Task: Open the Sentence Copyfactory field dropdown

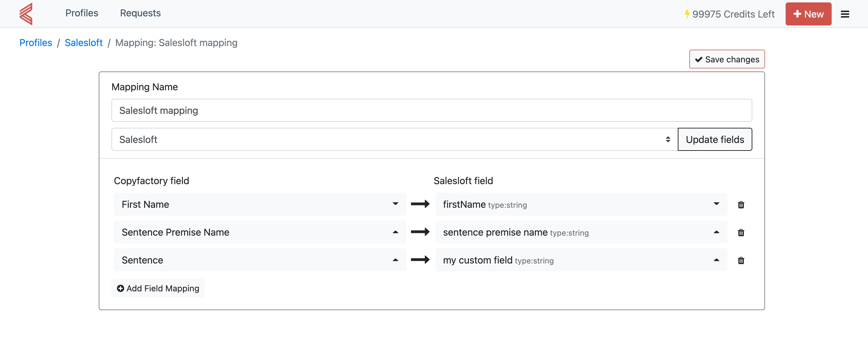Action: [260, 260]
